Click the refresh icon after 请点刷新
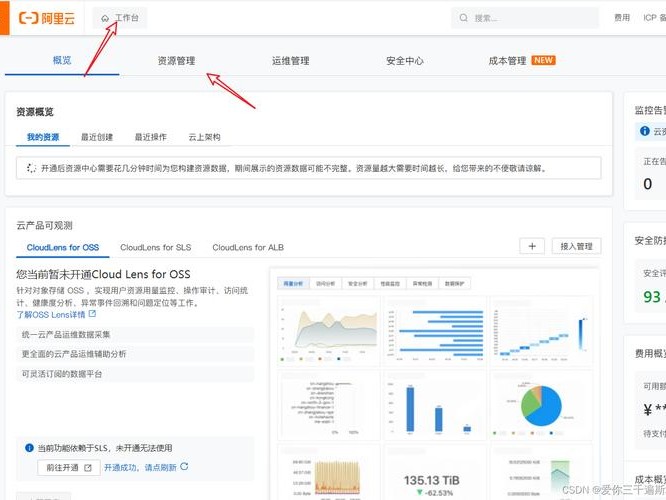666x500 pixels. click(x=184, y=466)
